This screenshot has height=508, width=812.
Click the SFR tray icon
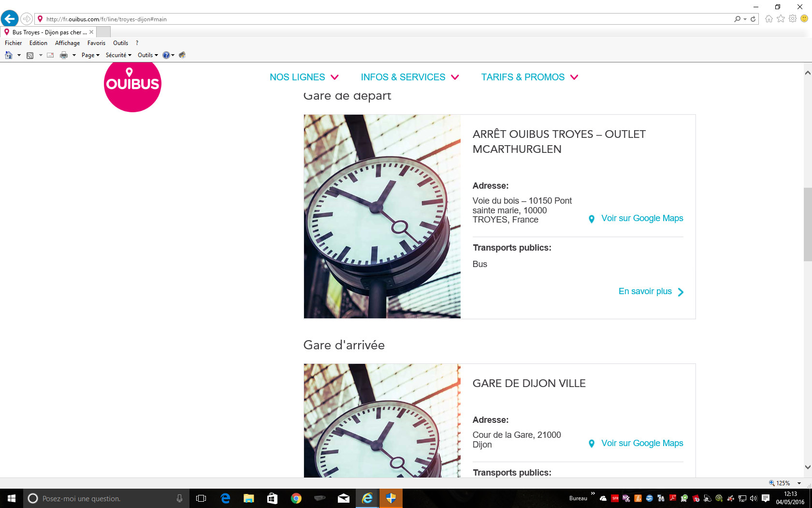coord(615,498)
